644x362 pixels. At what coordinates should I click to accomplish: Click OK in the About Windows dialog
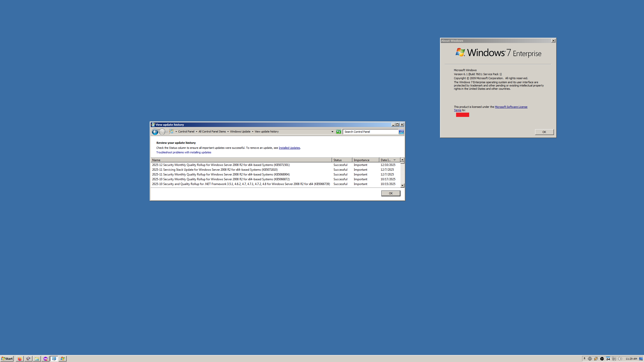544,132
